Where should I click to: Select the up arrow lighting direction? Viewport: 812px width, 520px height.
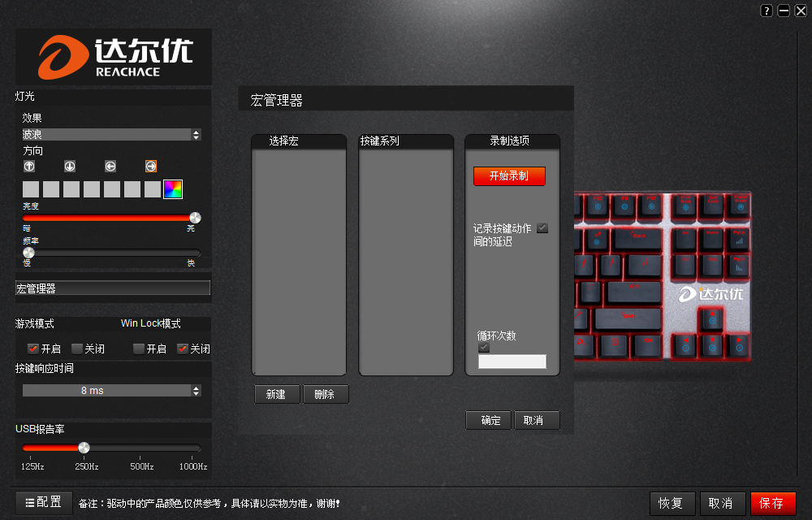point(29,167)
